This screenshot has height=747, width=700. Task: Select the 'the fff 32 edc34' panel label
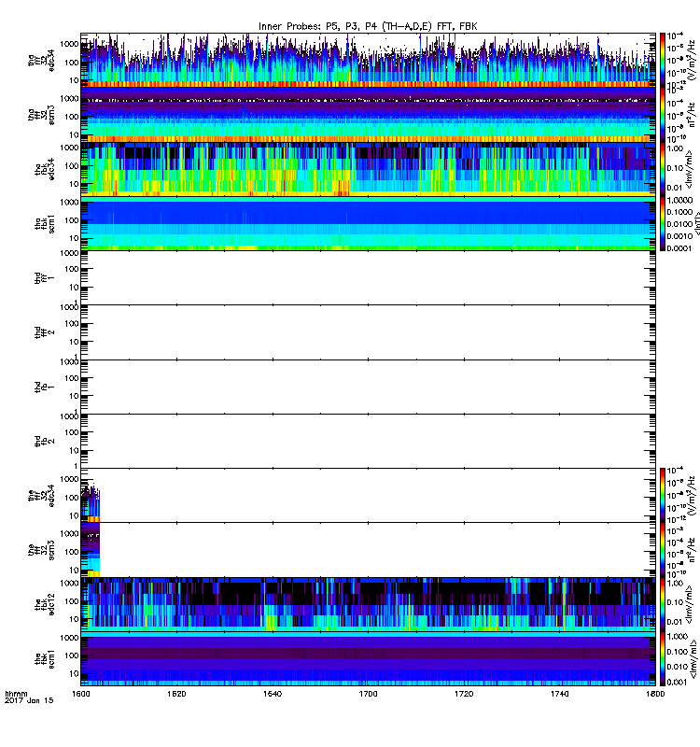pyautogui.click(x=41, y=496)
